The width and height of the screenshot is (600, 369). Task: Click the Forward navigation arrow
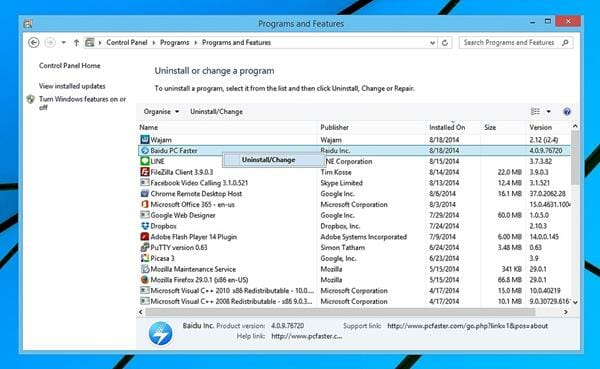[50, 42]
